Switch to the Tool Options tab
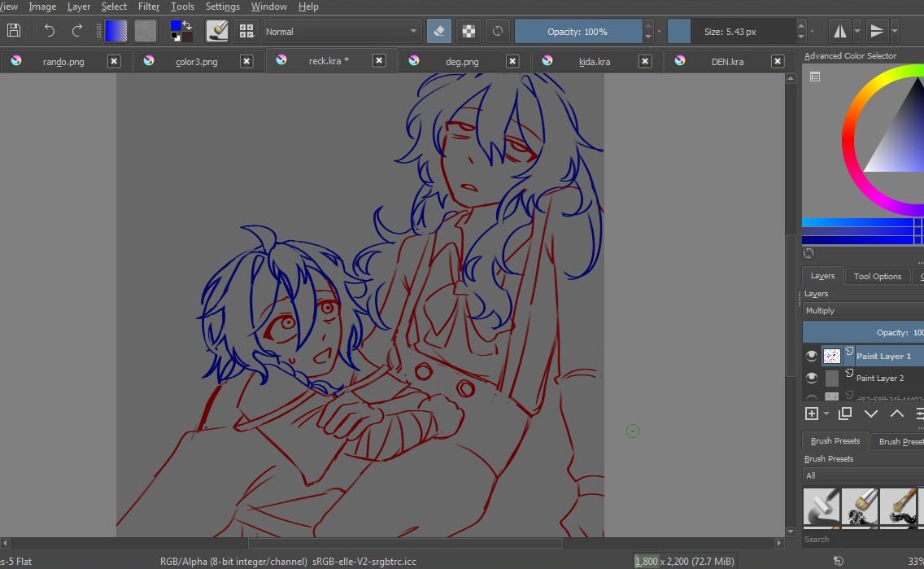 (877, 276)
